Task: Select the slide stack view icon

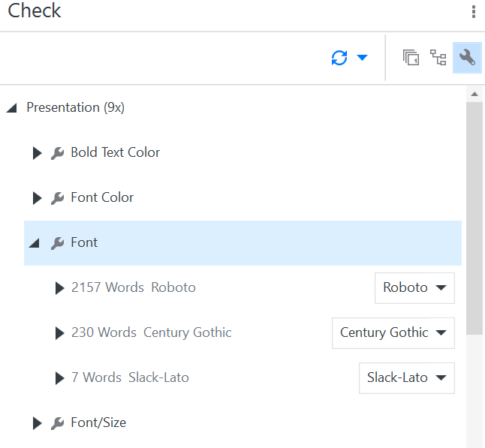Action: tap(411, 58)
